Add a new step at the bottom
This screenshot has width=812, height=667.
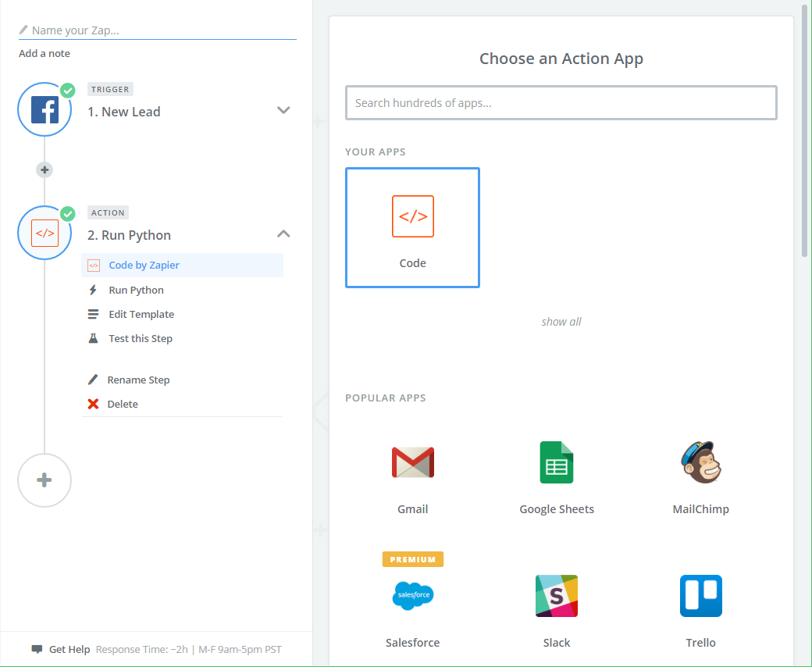pos(45,480)
